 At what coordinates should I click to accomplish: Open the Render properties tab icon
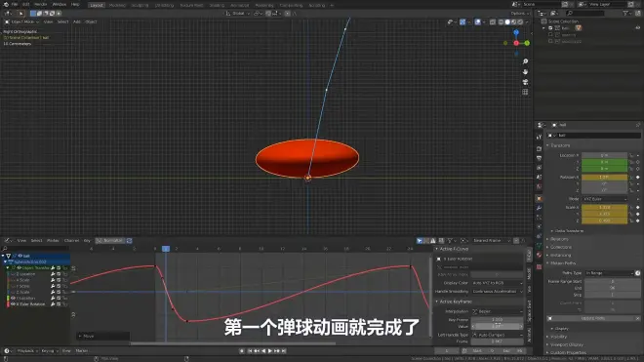[x=539, y=148]
